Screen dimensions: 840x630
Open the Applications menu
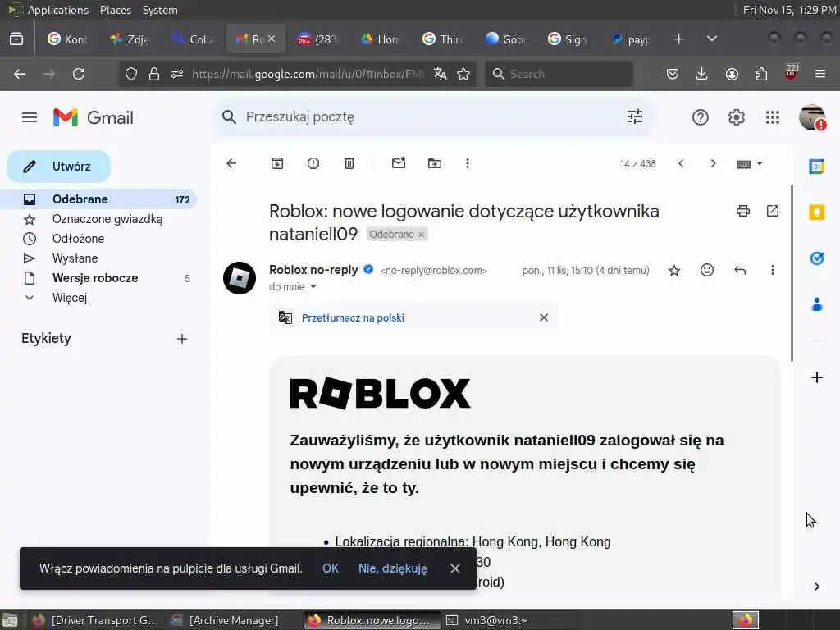click(x=58, y=10)
